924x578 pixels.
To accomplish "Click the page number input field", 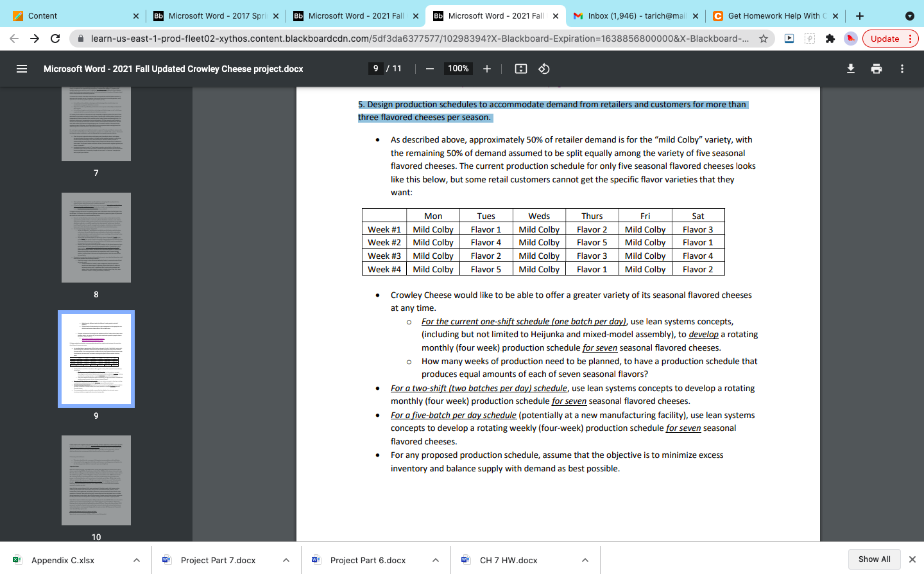I will 376,69.
